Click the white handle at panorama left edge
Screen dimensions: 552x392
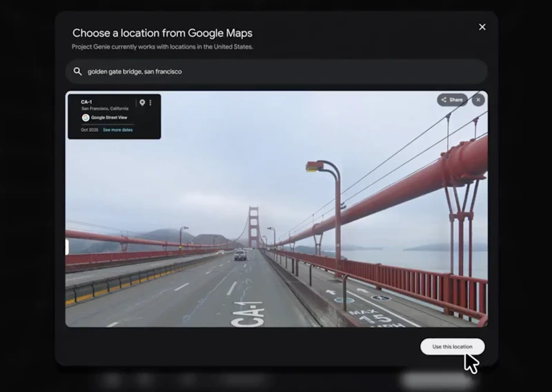pyautogui.click(x=67, y=247)
